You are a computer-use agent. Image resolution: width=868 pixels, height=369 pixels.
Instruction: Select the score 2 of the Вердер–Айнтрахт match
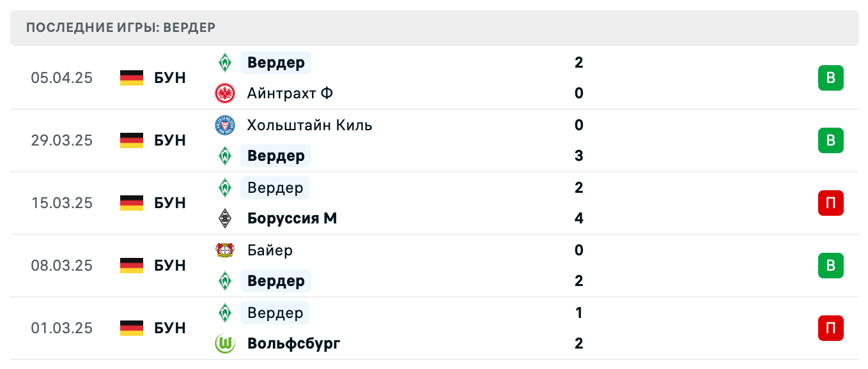[578, 63]
